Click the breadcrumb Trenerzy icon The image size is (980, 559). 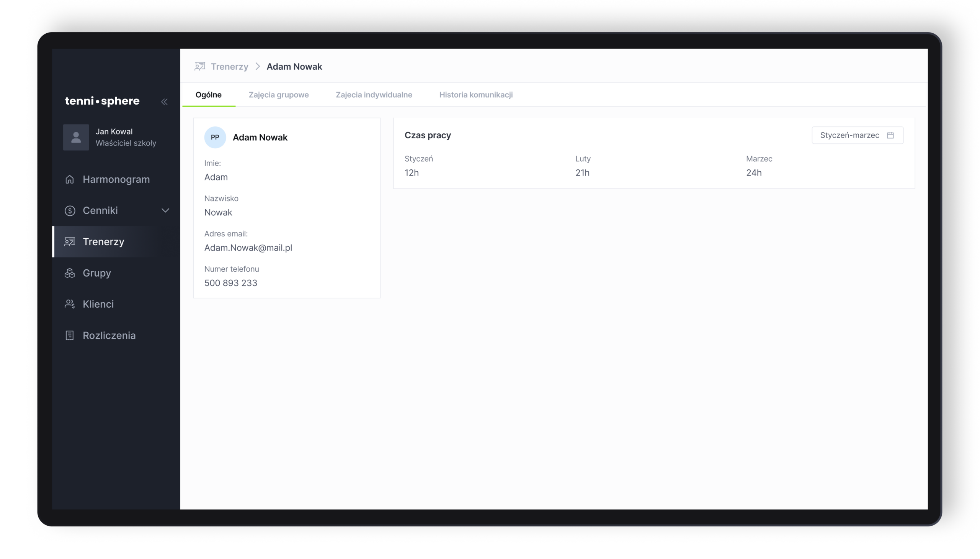coord(200,66)
